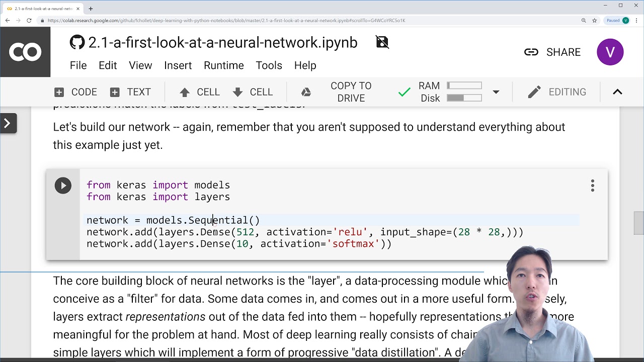The image size is (644, 362).
Task: Click the zoom magnifier icon in address bar
Action: [x=584, y=21]
